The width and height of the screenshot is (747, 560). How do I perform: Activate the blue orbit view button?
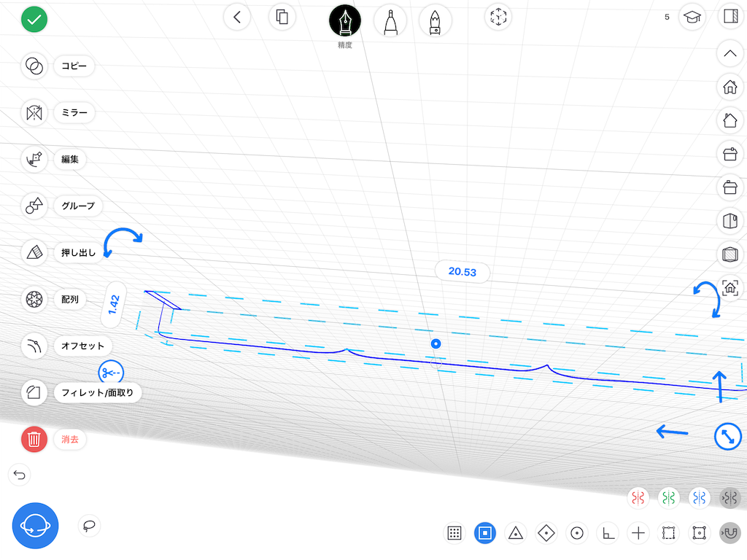pos(35,526)
